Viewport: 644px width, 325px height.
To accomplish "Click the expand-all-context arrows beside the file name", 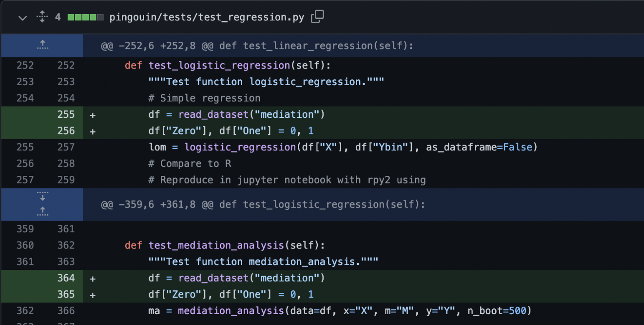I will point(42,17).
